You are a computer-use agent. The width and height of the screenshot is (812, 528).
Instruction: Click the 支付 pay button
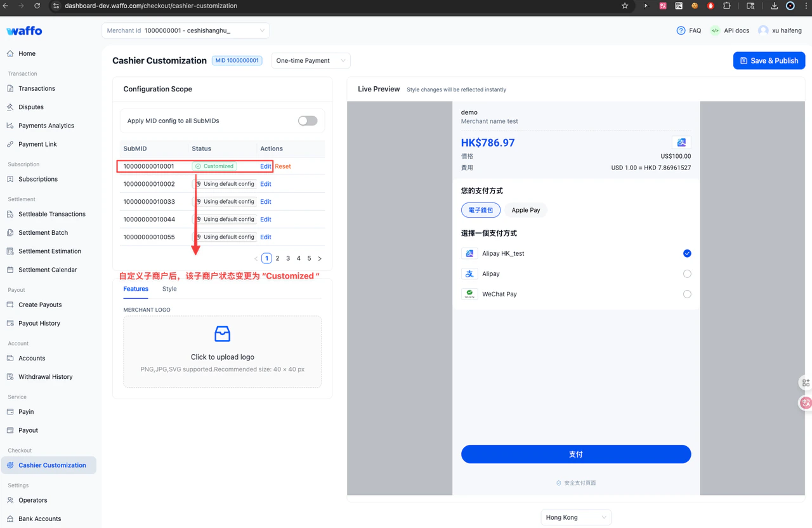(x=576, y=454)
